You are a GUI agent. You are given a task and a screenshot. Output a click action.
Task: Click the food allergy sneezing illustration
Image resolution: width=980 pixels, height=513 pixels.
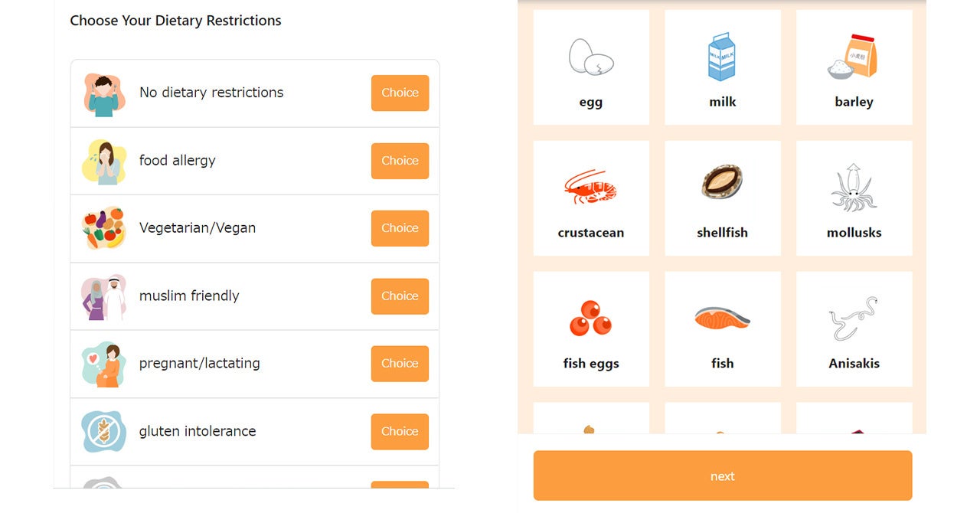click(x=104, y=162)
